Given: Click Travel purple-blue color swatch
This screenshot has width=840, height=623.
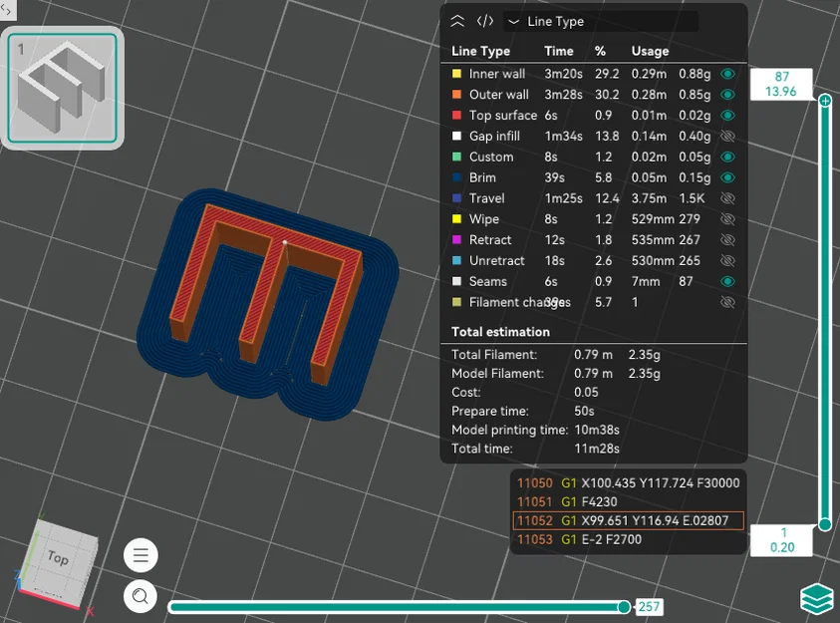Looking at the screenshot, I should click(456, 198).
